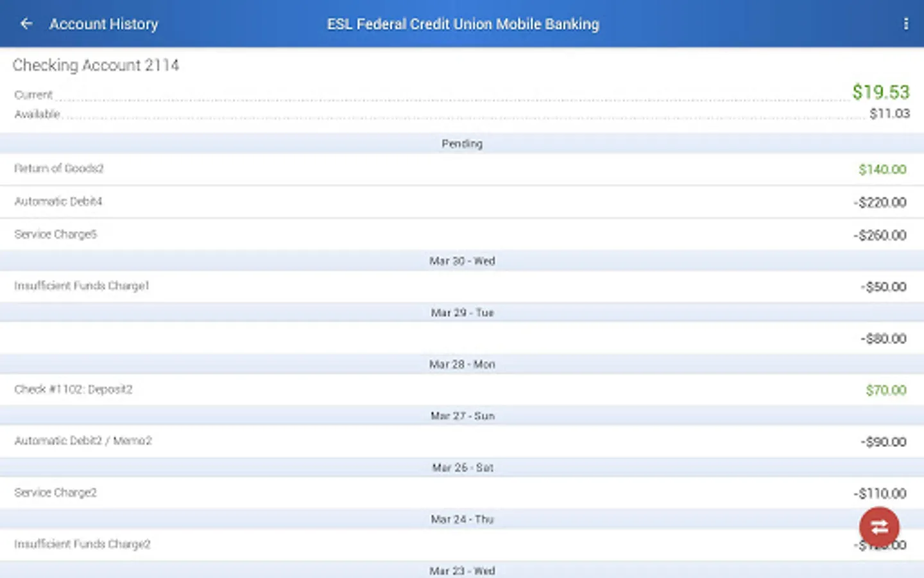Click the -$80.00 amount
Image resolution: width=924 pixels, height=578 pixels.
coord(884,338)
